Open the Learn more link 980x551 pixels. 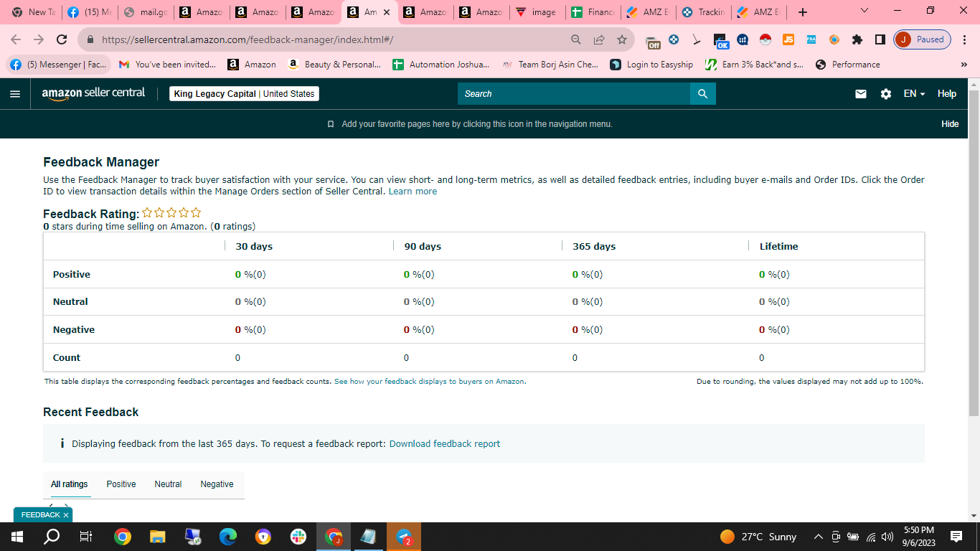(413, 192)
